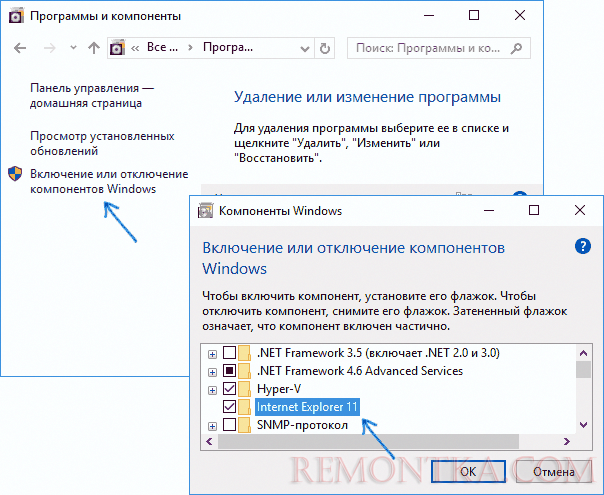The image size is (604, 495).
Task: Close the Компоненты Windows dialog
Action: (580, 210)
